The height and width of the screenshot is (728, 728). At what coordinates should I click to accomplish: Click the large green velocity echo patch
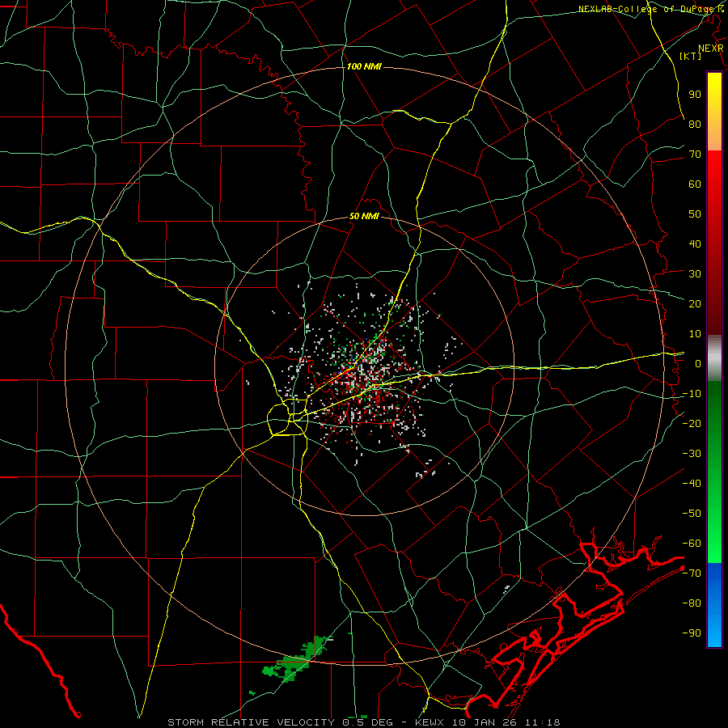tap(295, 660)
